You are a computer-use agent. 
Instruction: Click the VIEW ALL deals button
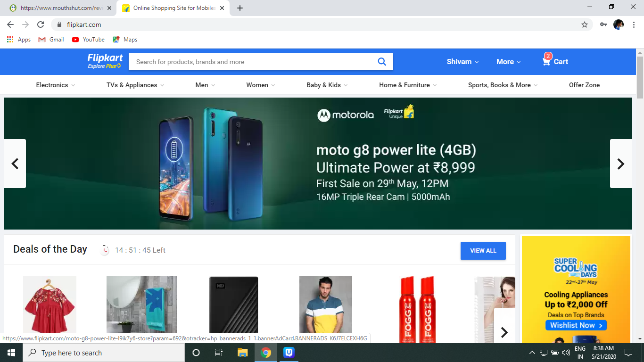483,251
